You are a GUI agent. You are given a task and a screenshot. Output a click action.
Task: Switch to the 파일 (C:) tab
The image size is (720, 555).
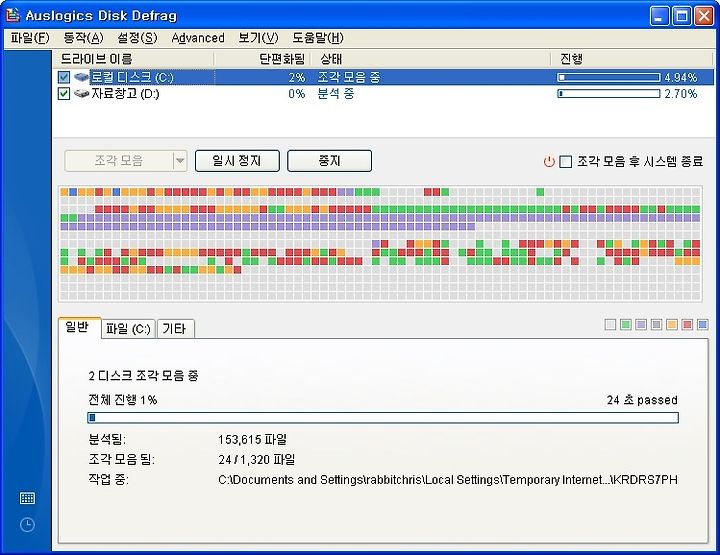[128, 329]
